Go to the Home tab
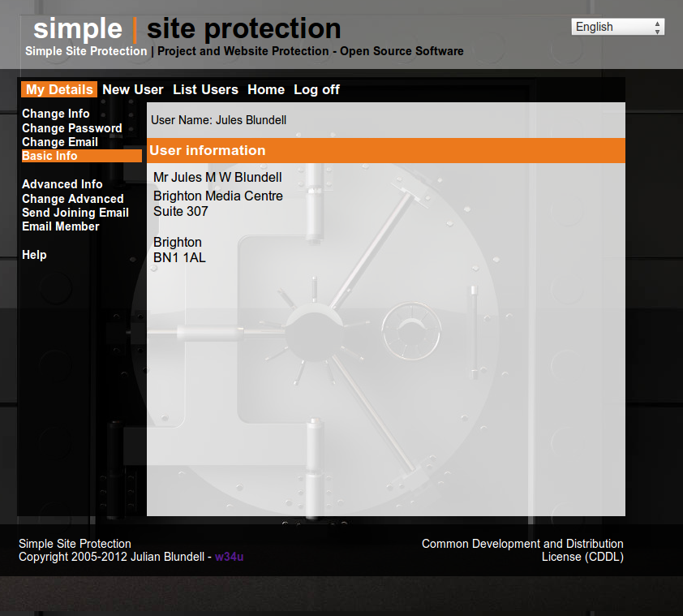Screen dimensions: 683x616 coord(266,89)
